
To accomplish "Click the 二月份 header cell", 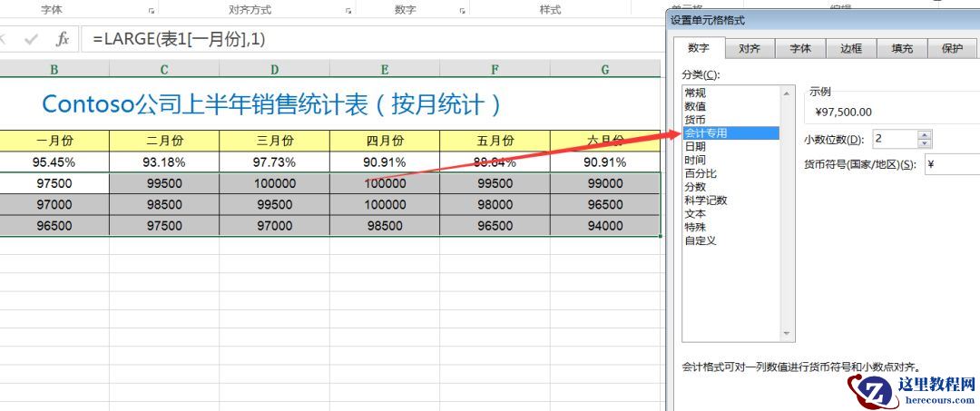I will (164, 141).
